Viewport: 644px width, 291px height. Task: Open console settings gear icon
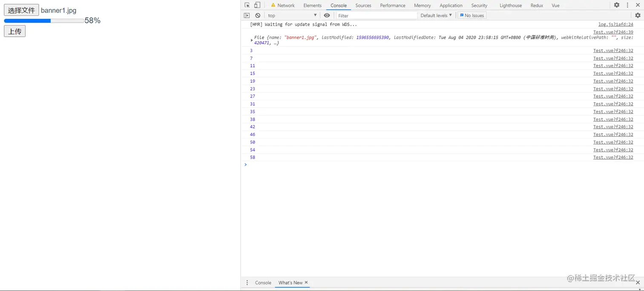pyautogui.click(x=638, y=15)
